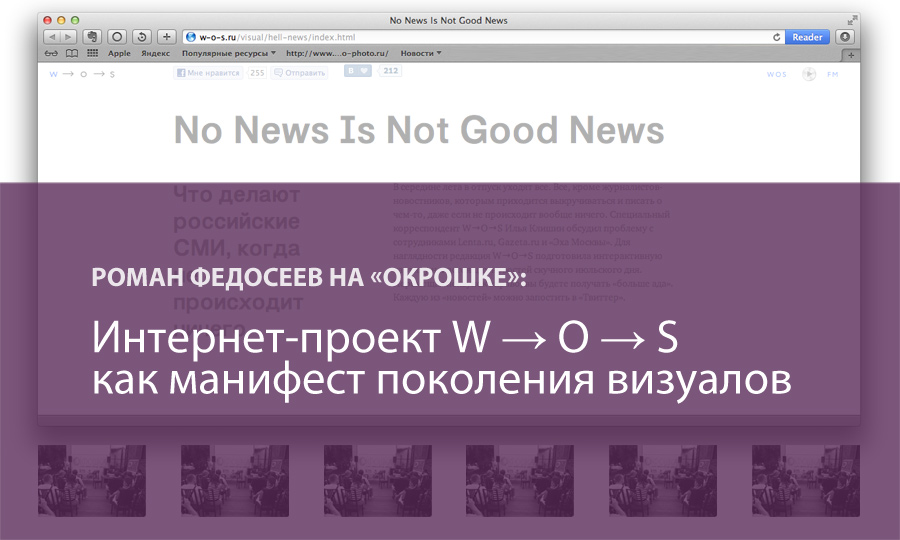
Task: Click the plus button beside the address bar
Action: [x=166, y=37]
